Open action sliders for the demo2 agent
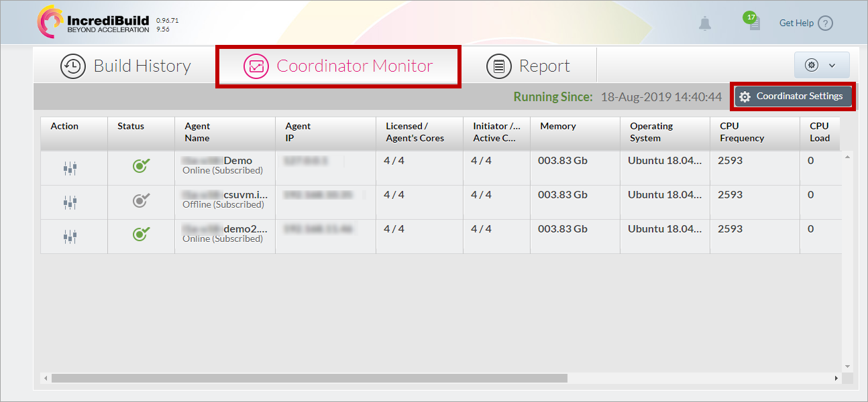The height and width of the screenshot is (402, 868). click(x=70, y=236)
